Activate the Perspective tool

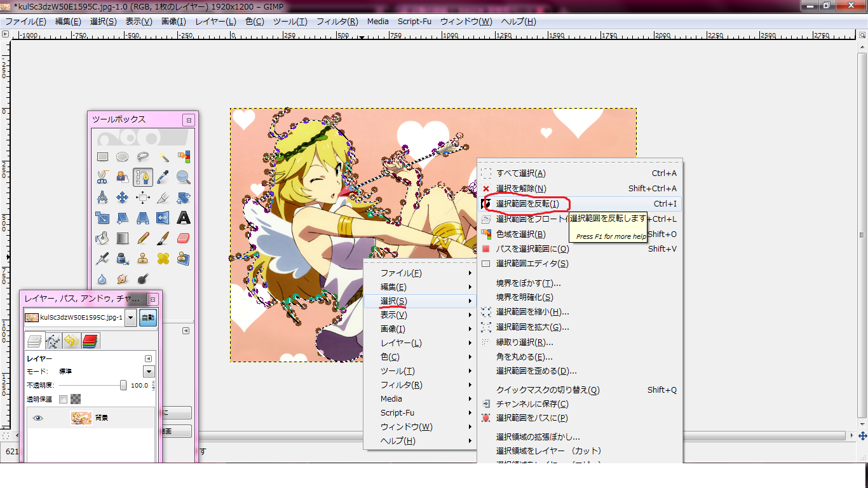(x=143, y=218)
